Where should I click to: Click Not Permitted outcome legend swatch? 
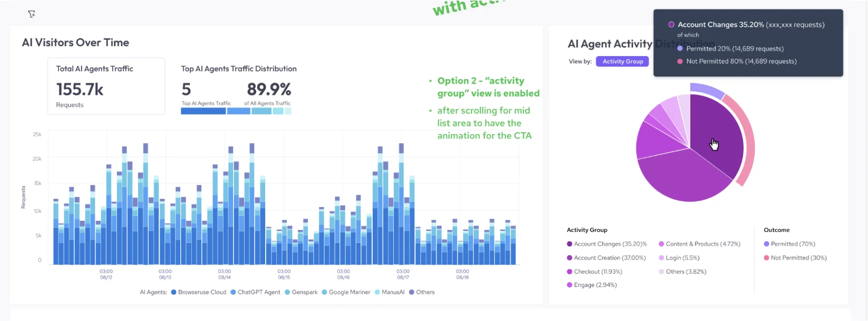(x=766, y=258)
